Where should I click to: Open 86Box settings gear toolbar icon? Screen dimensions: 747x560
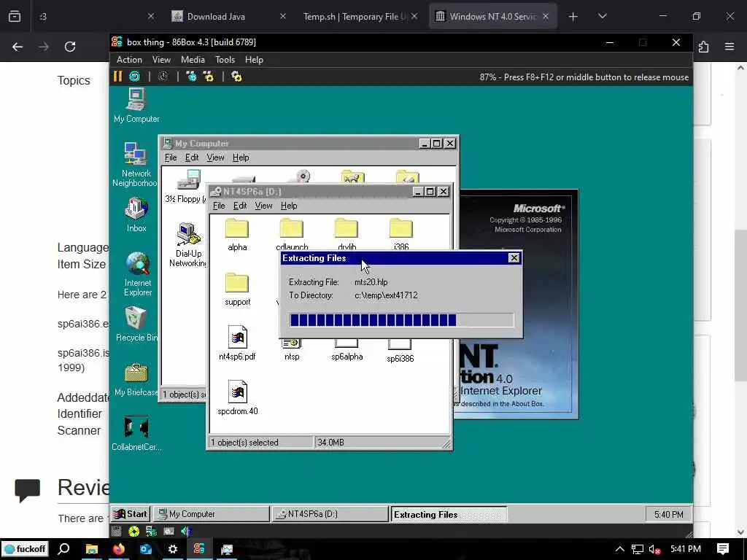point(237,76)
